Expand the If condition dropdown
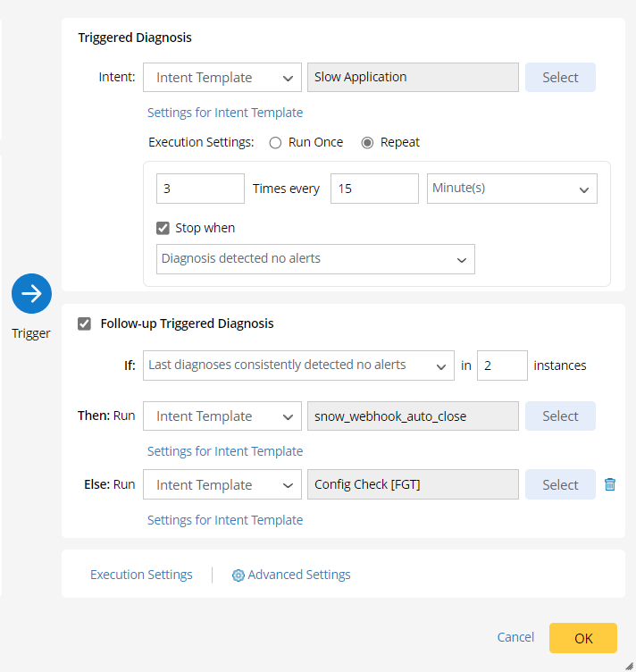Viewport: 636px width, 672px height. pos(298,365)
